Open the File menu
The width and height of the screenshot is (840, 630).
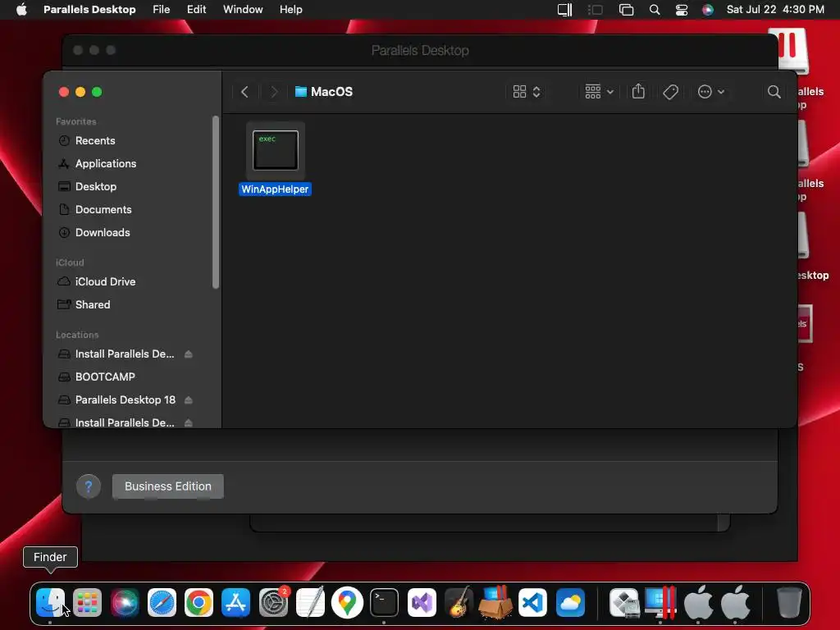(162, 9)
